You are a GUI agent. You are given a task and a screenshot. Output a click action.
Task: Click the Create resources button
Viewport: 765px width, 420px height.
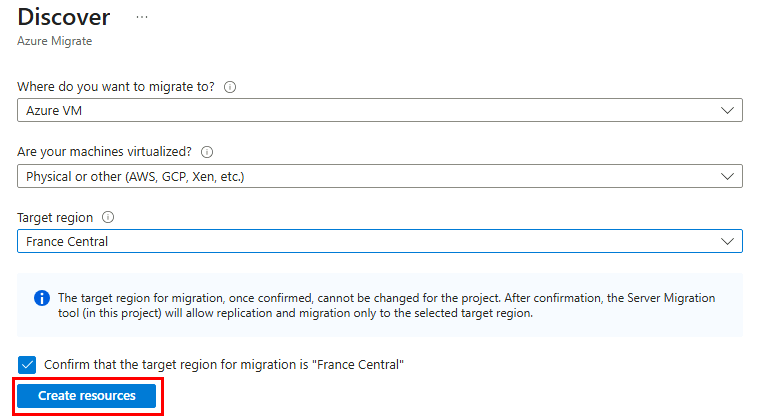click(x=86, y=396)
